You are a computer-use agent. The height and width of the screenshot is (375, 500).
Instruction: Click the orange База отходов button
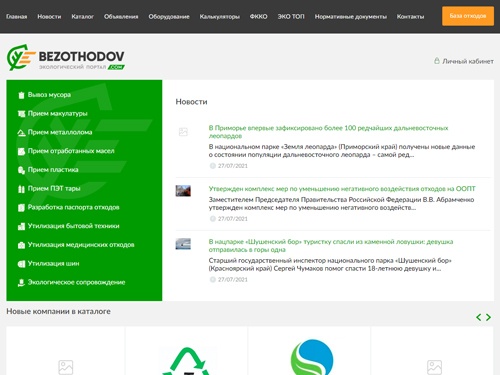pos(468,16)
